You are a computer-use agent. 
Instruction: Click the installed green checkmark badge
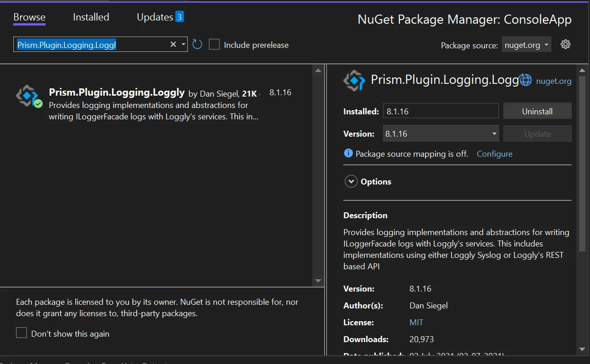pos(38,104)
